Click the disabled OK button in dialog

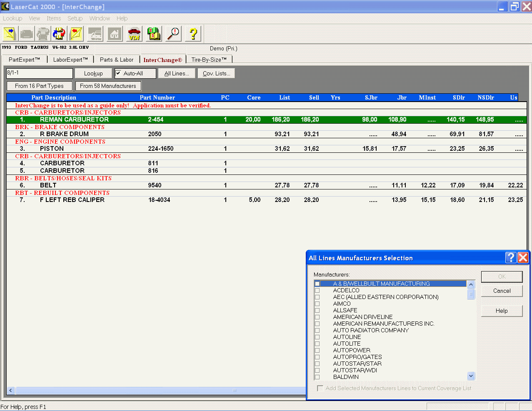pos(502,276)
